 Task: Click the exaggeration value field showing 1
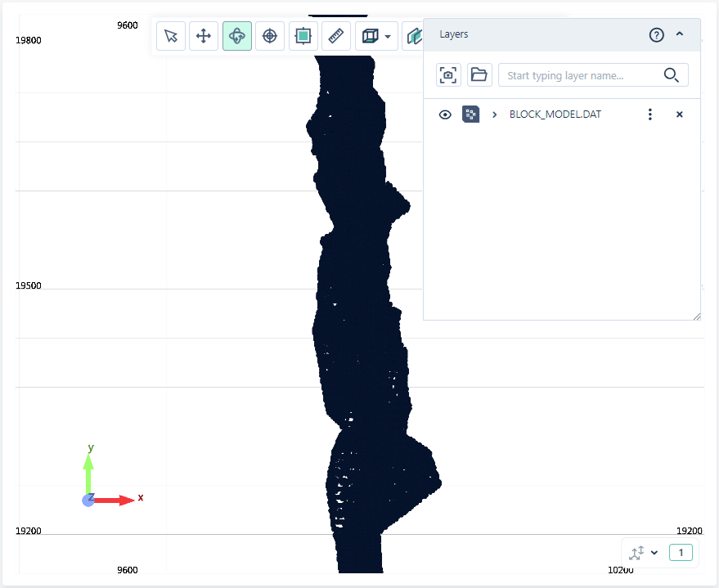click(x=681, y=553)
